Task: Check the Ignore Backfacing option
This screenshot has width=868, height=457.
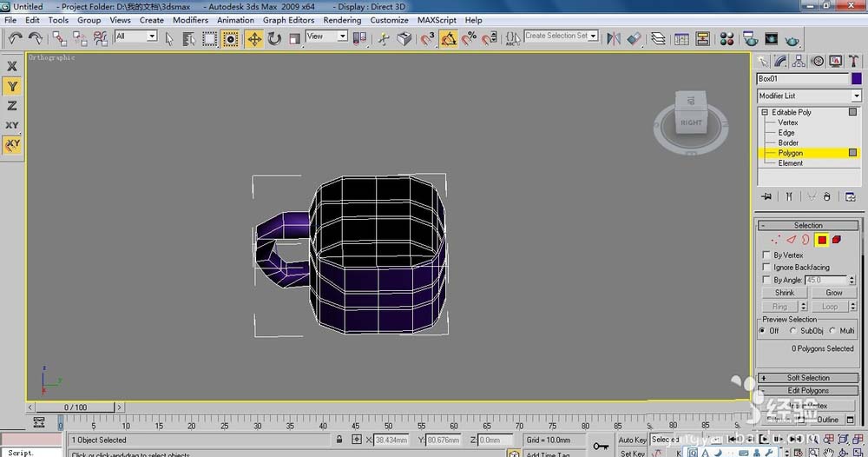Action: (x=766, y=268)
